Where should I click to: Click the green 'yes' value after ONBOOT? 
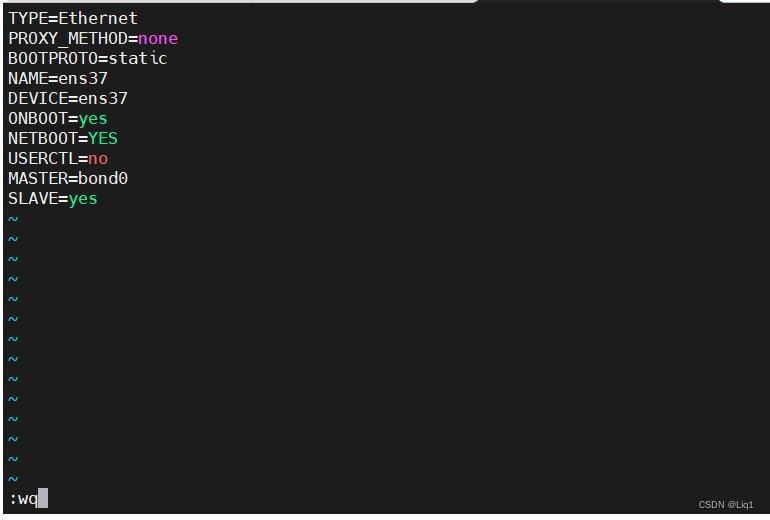(93, 118)
